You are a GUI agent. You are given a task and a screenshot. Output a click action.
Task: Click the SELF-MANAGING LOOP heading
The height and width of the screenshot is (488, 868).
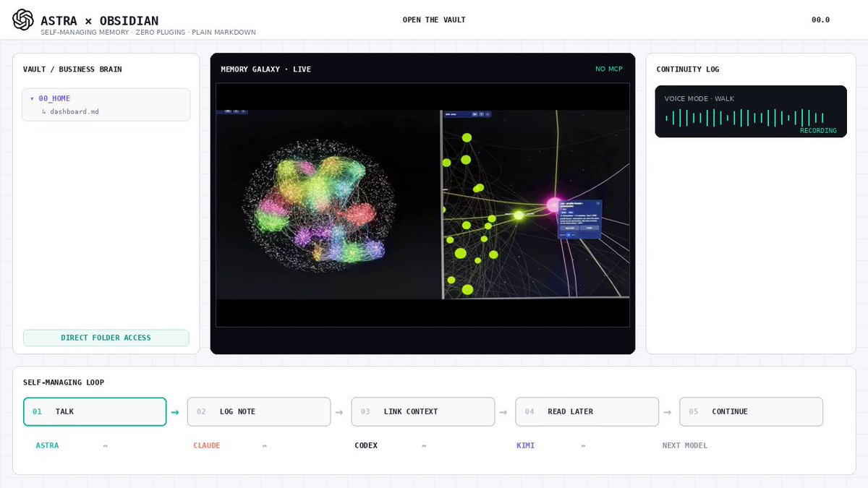[x=64, y=382]
